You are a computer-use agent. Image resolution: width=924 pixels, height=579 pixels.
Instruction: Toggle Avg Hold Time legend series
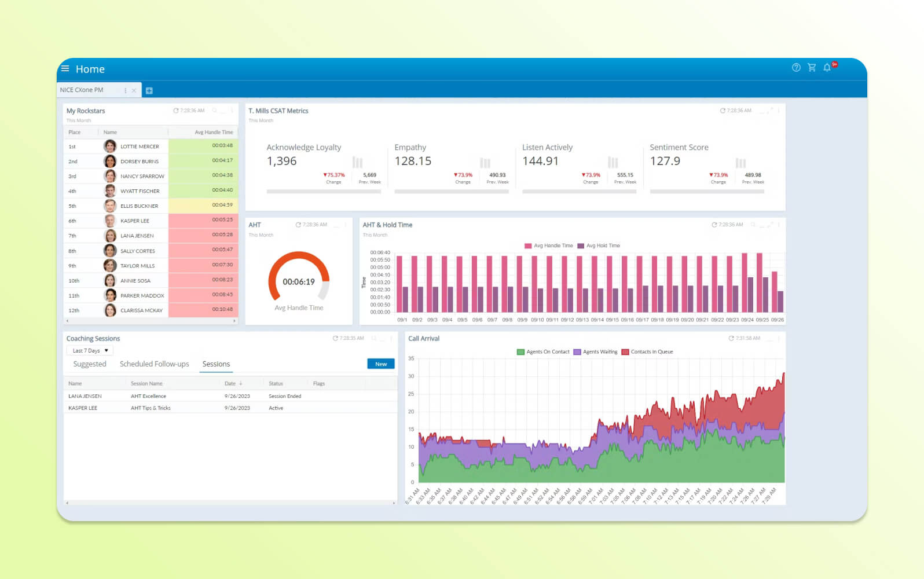point(599,245)
